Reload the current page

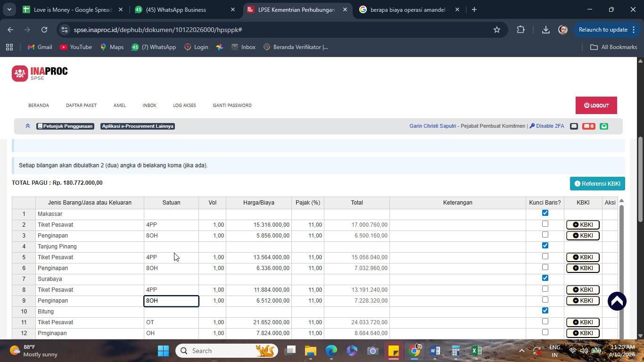[x=44, y=30]
